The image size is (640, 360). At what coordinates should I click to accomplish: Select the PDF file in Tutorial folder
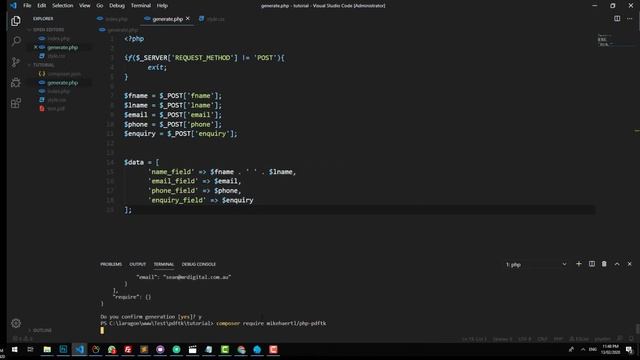pyautogui.click(x=56, y=109)
